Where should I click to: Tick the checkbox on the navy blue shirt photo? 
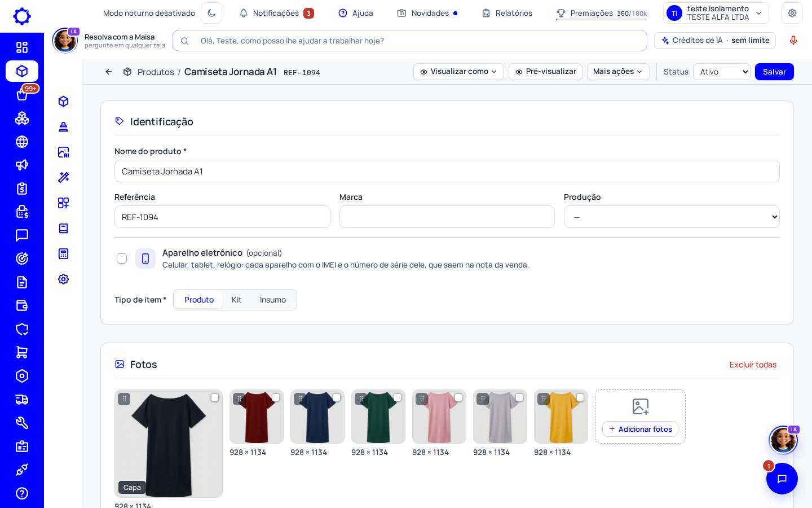point(337,397)
